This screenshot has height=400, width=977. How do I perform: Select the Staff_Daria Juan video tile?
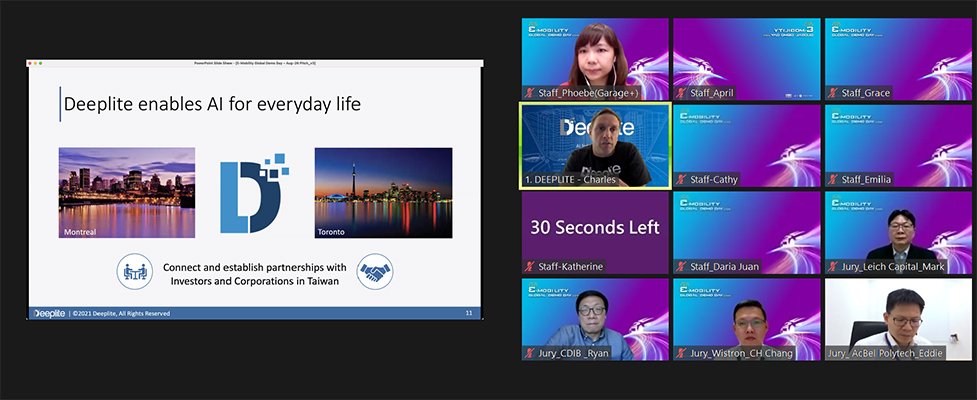pos(746,233)
